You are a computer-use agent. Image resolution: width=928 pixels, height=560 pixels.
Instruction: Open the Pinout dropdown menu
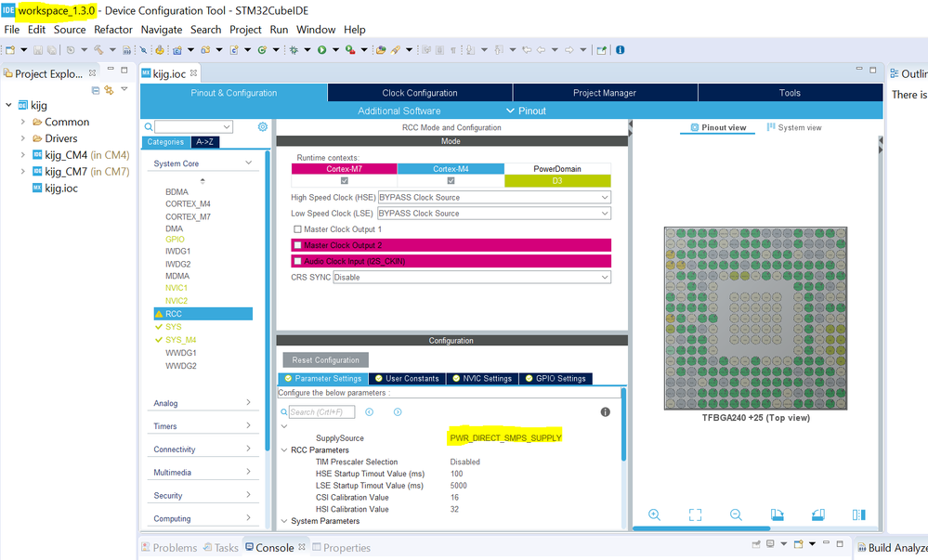(x=526, y=111)
